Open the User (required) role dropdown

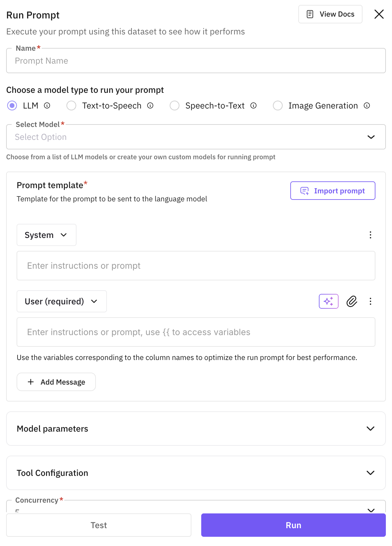click(x=61, y=301)
